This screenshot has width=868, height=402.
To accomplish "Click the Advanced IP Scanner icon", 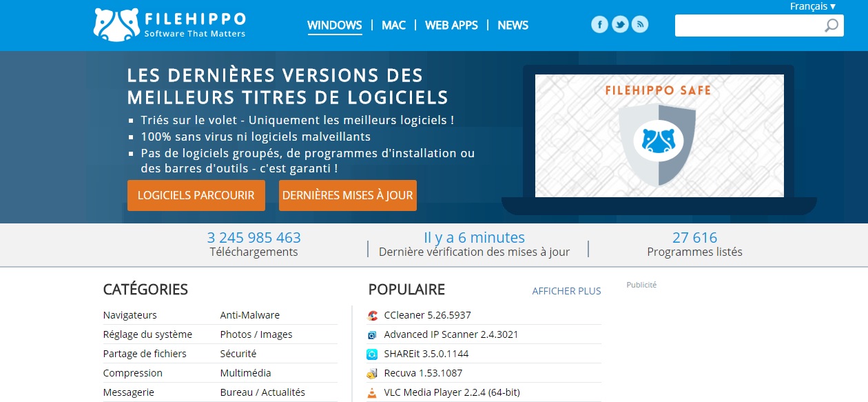I will click(372, 334).
